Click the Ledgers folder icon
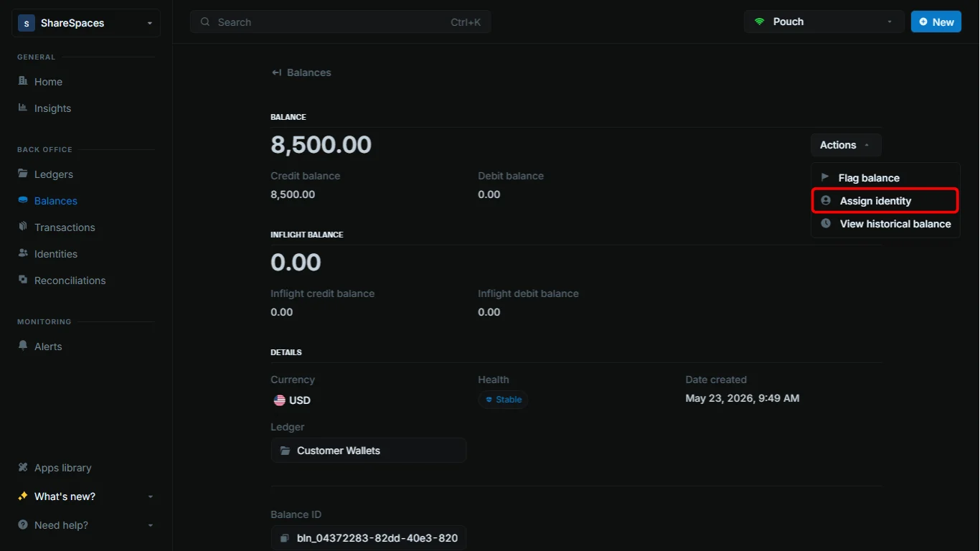 (23, 174)
